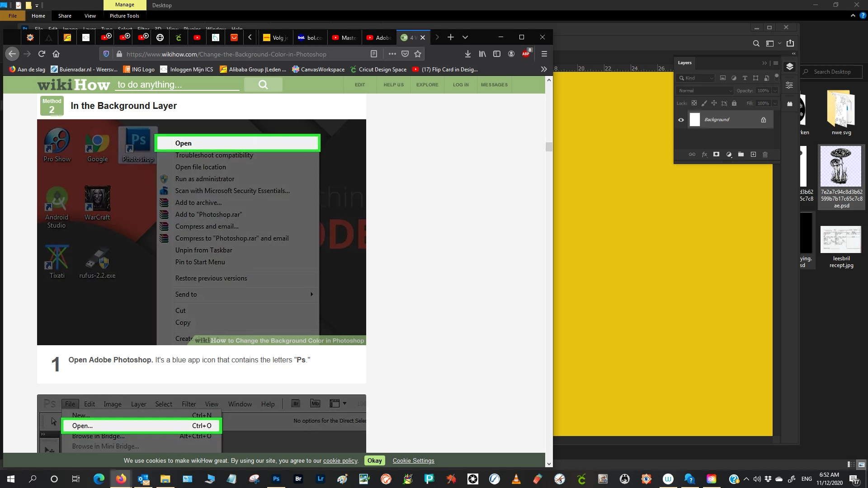Open the EXPLORE menu on wikiHow

[x=427, y=84]
